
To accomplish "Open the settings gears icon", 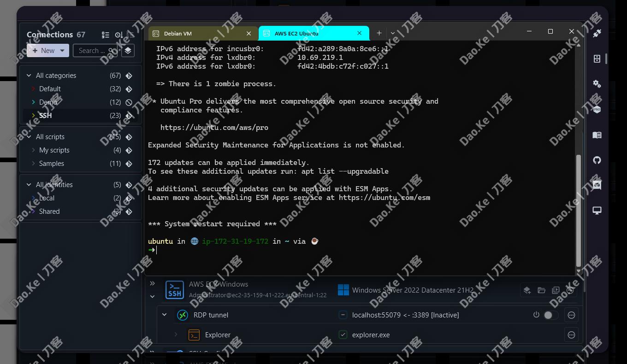I will coord(597,84).
